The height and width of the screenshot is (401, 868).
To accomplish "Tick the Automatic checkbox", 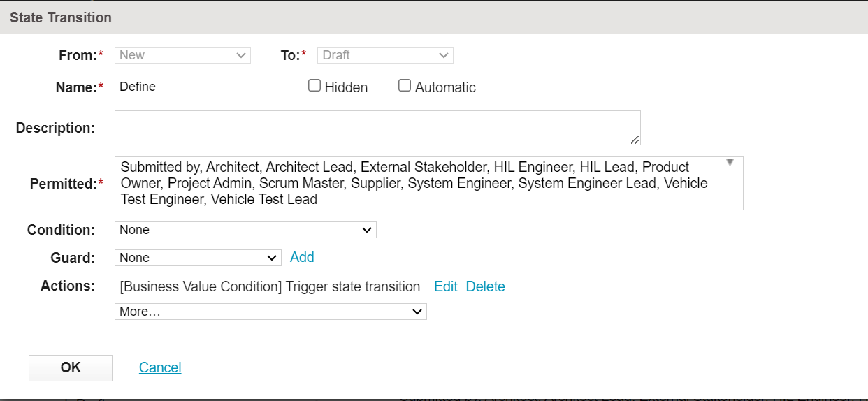I will coord(405,86).
